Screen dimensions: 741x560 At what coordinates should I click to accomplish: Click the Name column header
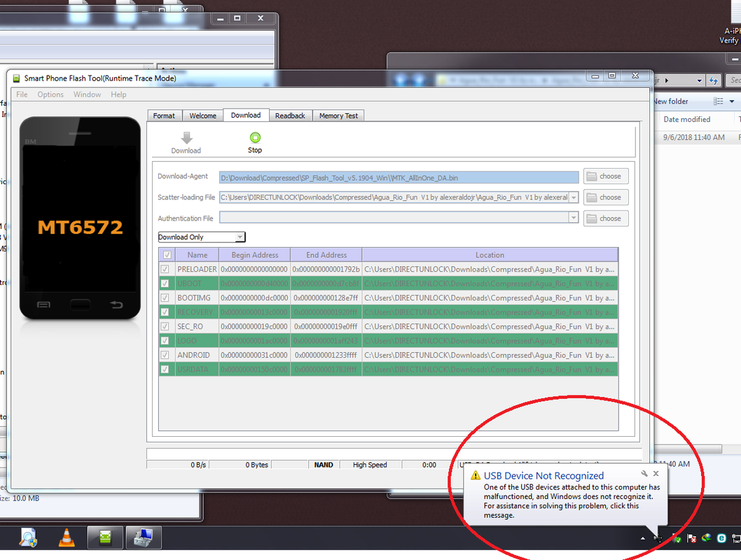click(x=197, y=255)
